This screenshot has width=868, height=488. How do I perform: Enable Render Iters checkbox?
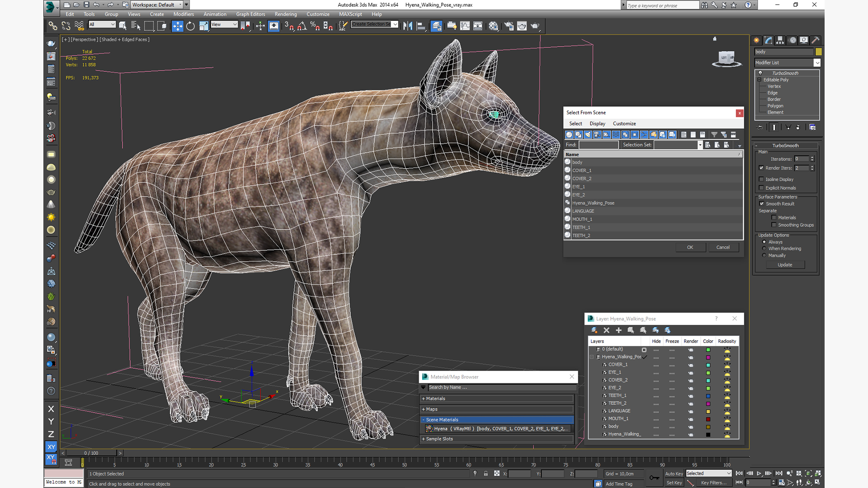click(761, 168)
